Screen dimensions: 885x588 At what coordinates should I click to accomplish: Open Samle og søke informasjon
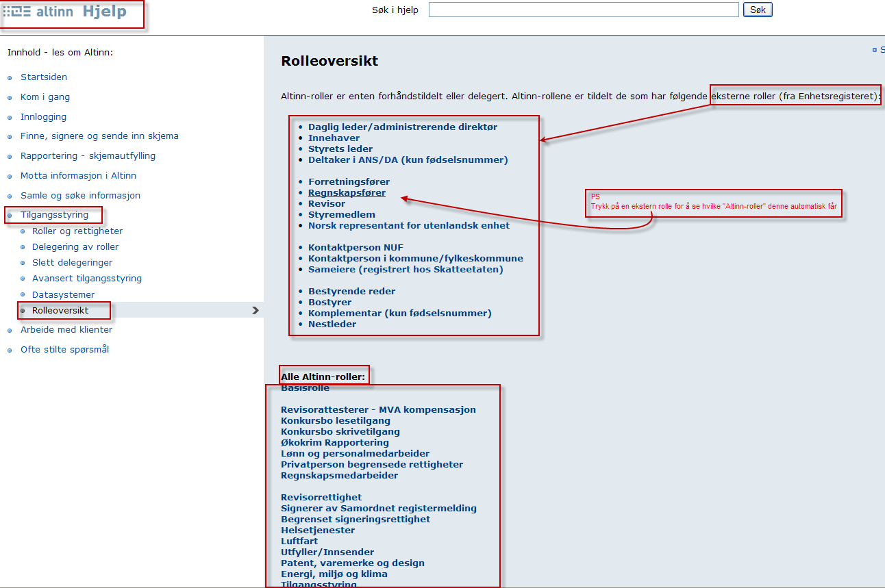pos(80,196)
